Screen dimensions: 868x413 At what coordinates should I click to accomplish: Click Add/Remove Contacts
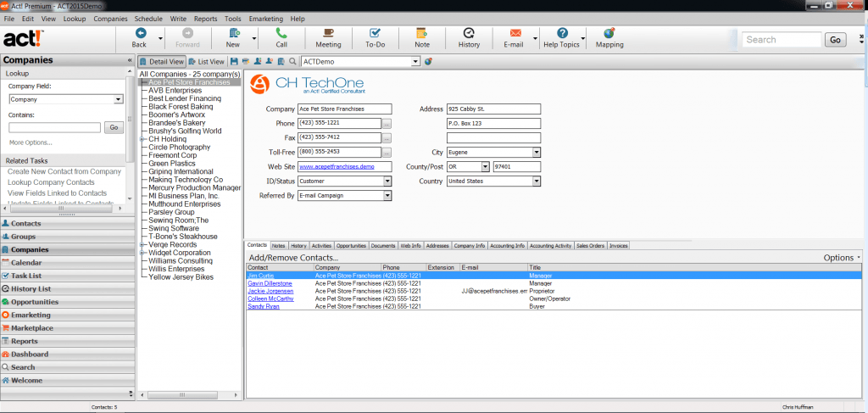(x=293, y=258)
